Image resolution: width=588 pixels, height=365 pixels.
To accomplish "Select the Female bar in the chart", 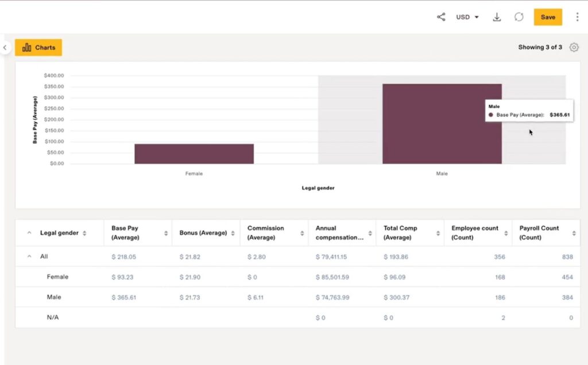I will 194,153.
